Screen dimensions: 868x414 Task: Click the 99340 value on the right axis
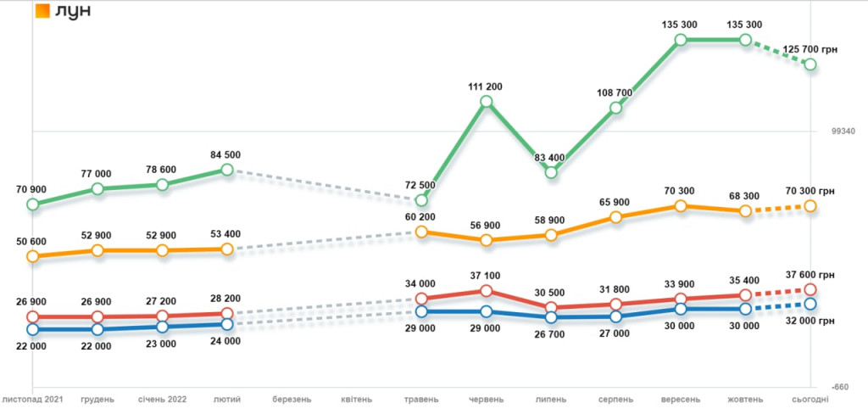pos(843,131)
